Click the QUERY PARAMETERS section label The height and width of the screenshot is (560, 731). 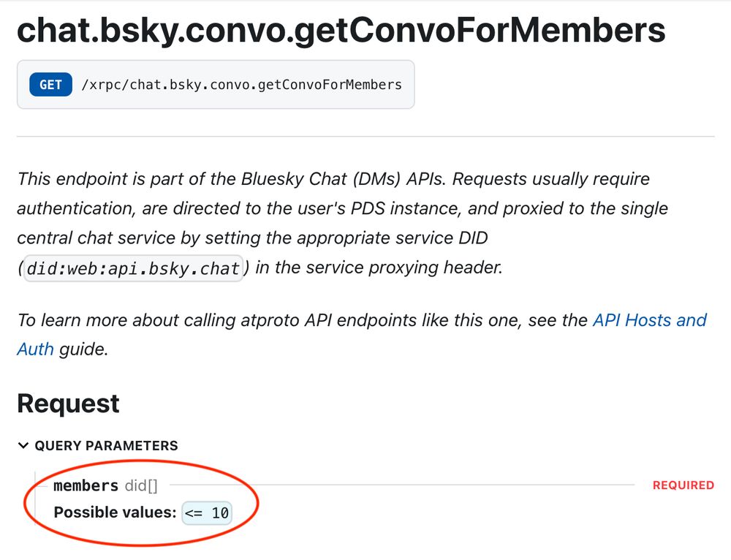point(106,446)
